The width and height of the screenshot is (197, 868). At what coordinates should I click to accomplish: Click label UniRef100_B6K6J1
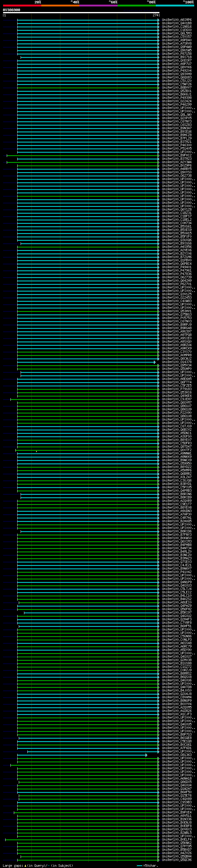coord(177,94)
